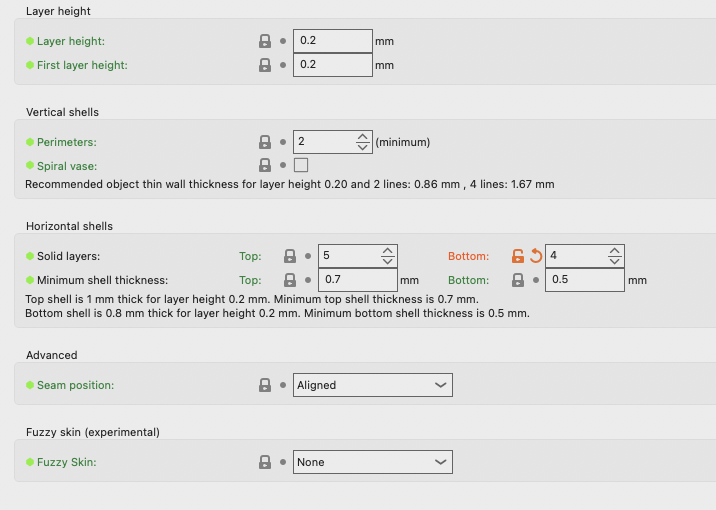Click the Perimeters spinner arrows
Viewport: 716px width, 510px height.
point(363,142)
